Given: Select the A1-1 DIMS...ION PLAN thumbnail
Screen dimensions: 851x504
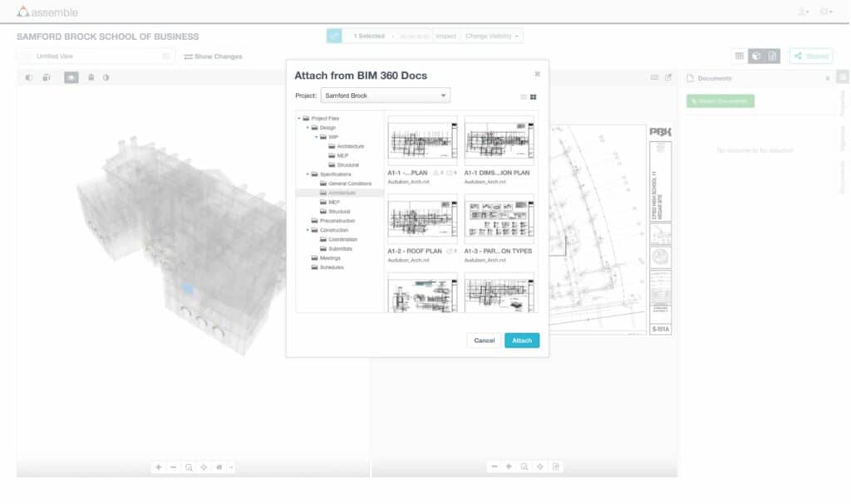Looking at the screenshot, I should pyautogui.click(x=499, y=141).
